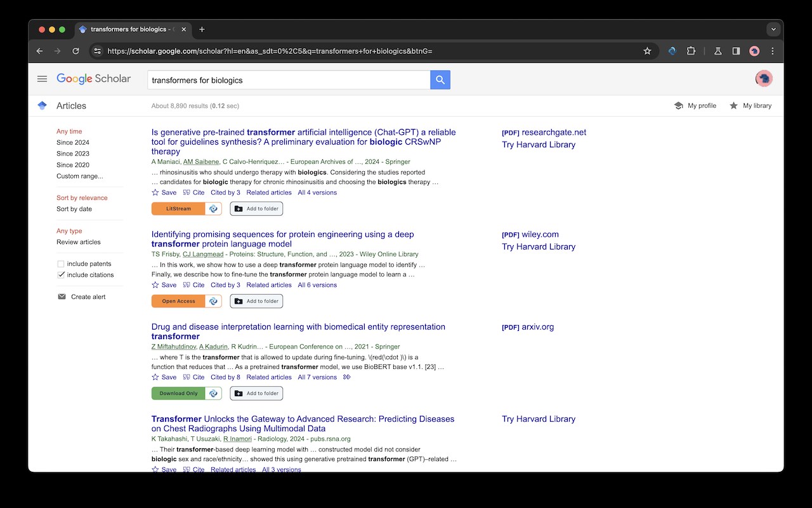Click the Chrome profile avatar in toolbar
The height and width of the screenshot is (508, 812).
[x=754, y=51]
